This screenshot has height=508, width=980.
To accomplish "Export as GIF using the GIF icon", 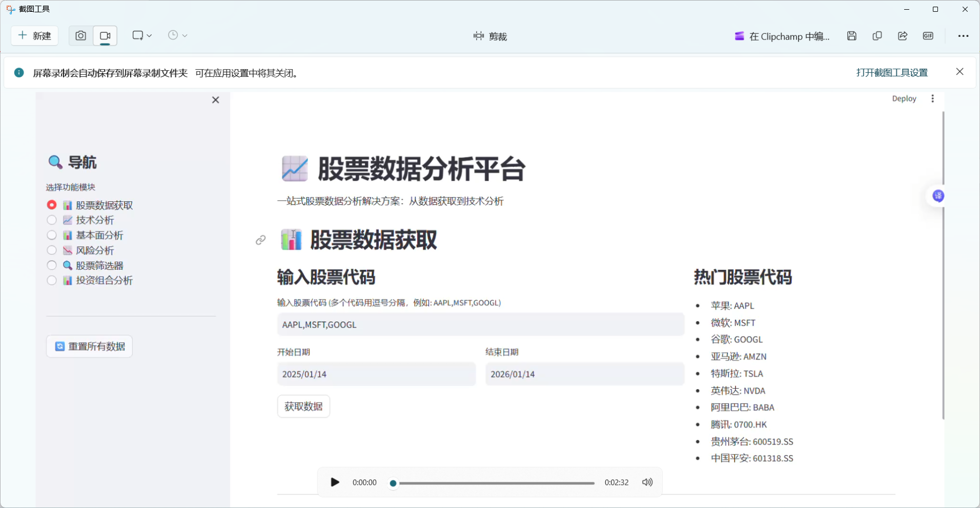I will [928, 36].
